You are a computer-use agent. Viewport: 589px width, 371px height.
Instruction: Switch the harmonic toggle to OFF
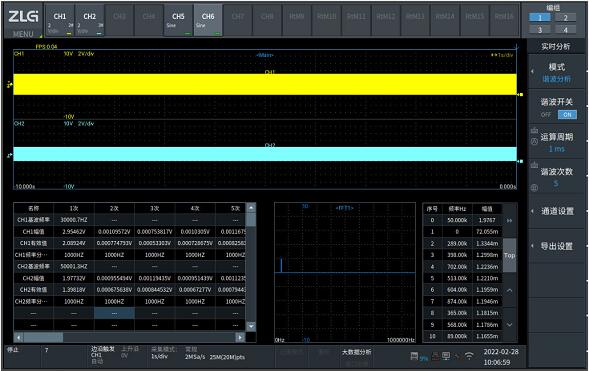[546, 115]
